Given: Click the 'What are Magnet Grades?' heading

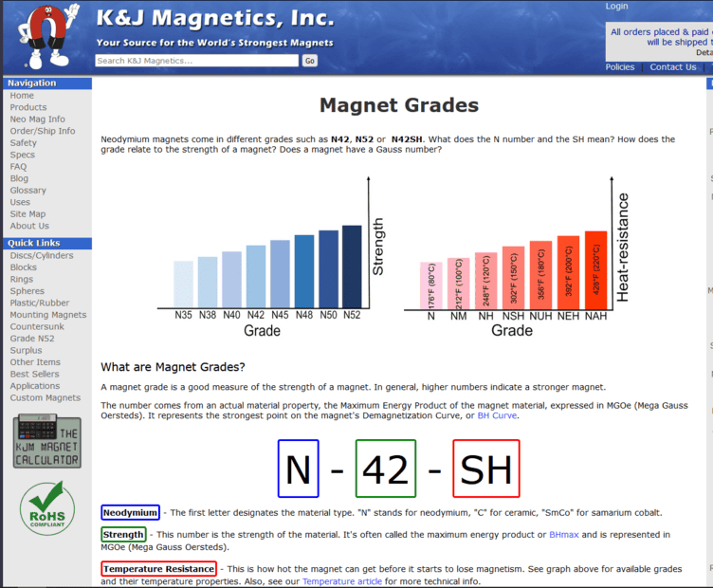Looking at the screenshot, I should pos(173,367).
